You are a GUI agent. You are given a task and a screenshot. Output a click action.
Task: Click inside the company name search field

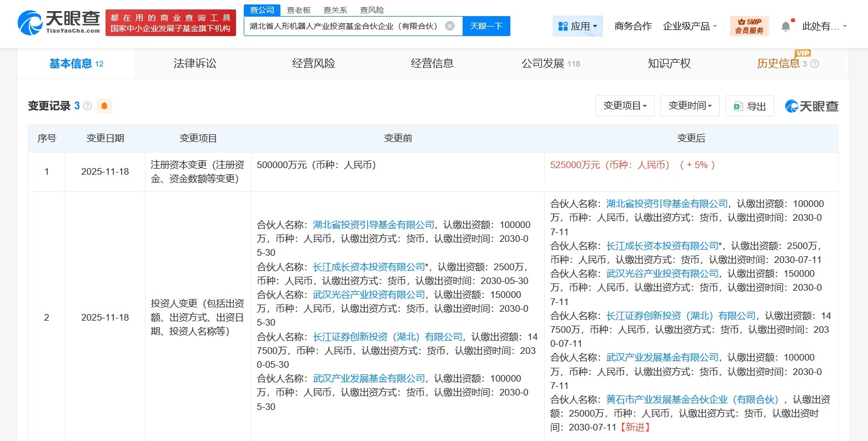click(344, 26)
